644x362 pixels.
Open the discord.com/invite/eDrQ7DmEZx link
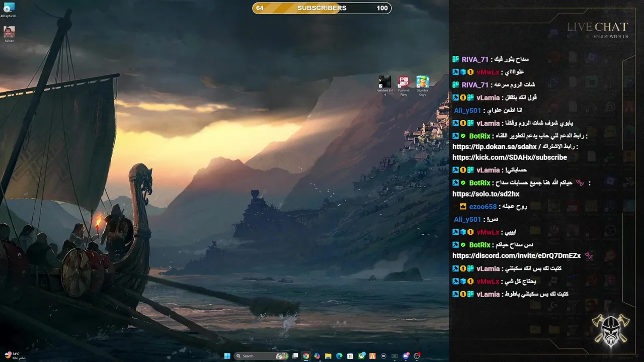pos(517,255)
